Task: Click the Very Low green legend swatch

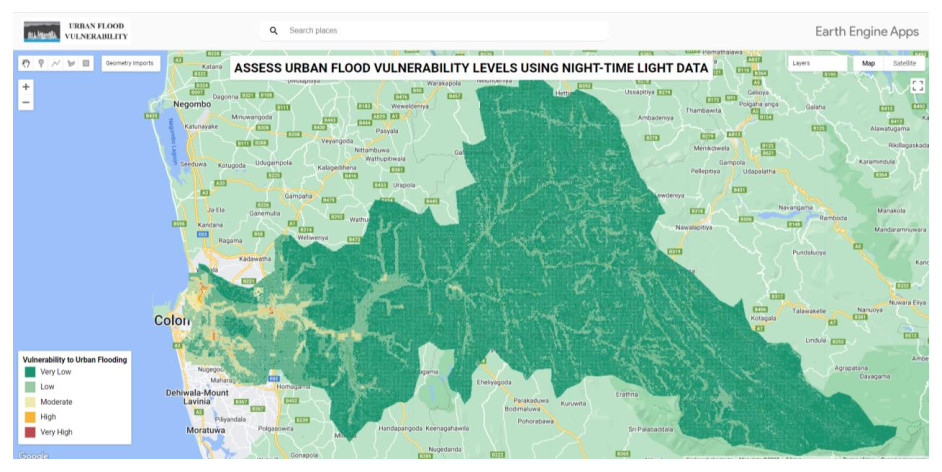Action: (30, 372)
